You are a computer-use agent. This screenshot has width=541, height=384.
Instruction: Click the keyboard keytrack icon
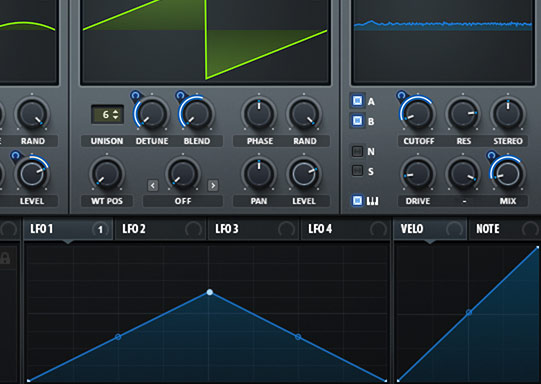pos(372,201)
